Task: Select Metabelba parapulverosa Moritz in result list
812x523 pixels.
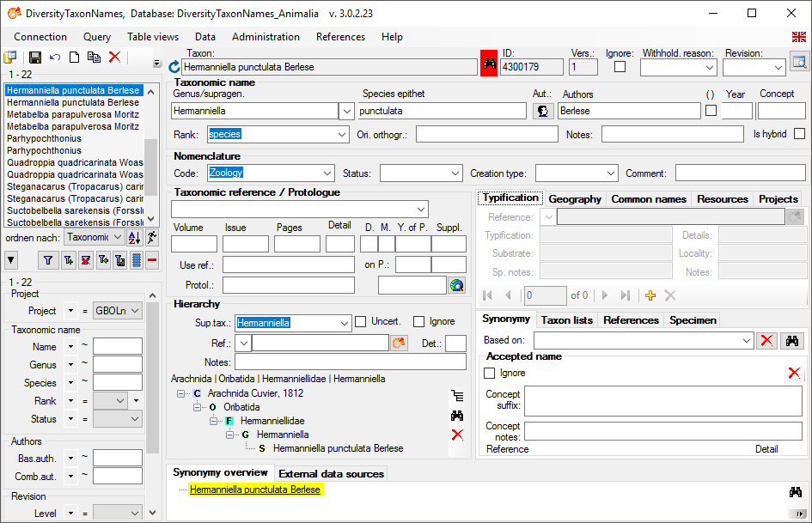Action: coord(73,114)
